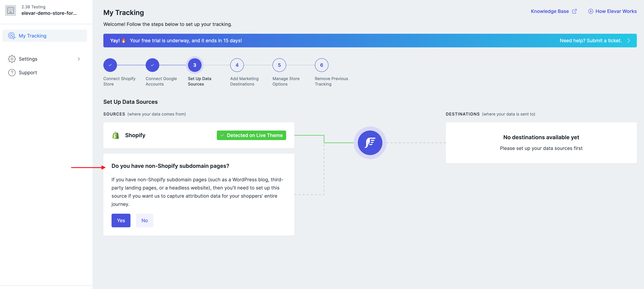Open the elevar-demo-store account switcher
The image size is (644, 289).
pyautogui.click(x=49, y=13)
